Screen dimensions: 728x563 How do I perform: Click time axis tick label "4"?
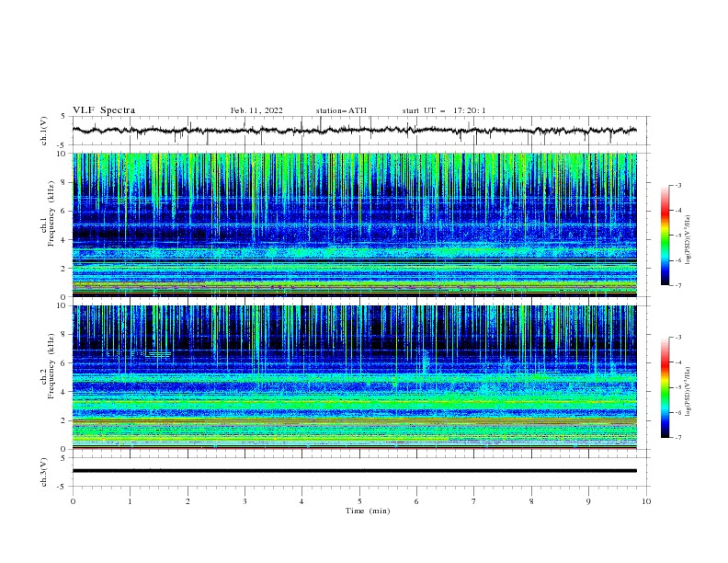[302, 501]
